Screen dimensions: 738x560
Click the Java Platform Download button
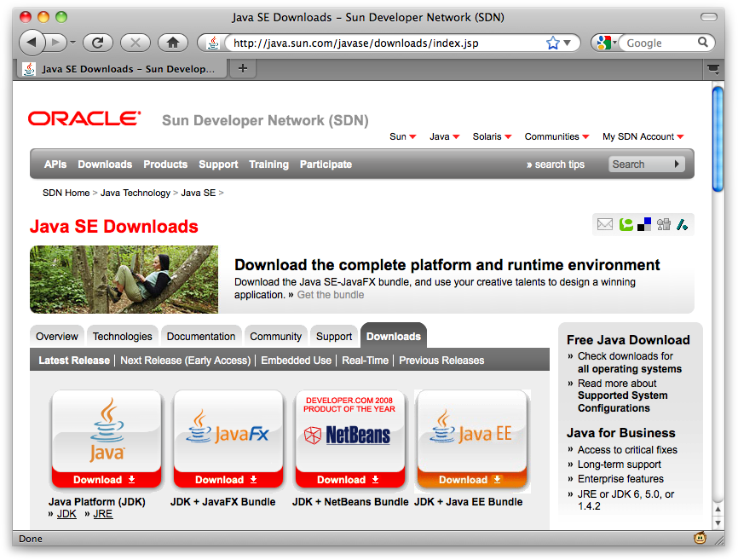tap(106, 480)
